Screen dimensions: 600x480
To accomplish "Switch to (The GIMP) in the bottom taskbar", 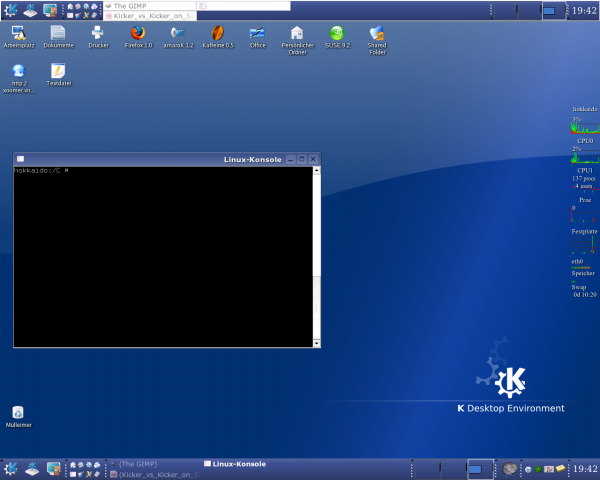I will (156, 464).
